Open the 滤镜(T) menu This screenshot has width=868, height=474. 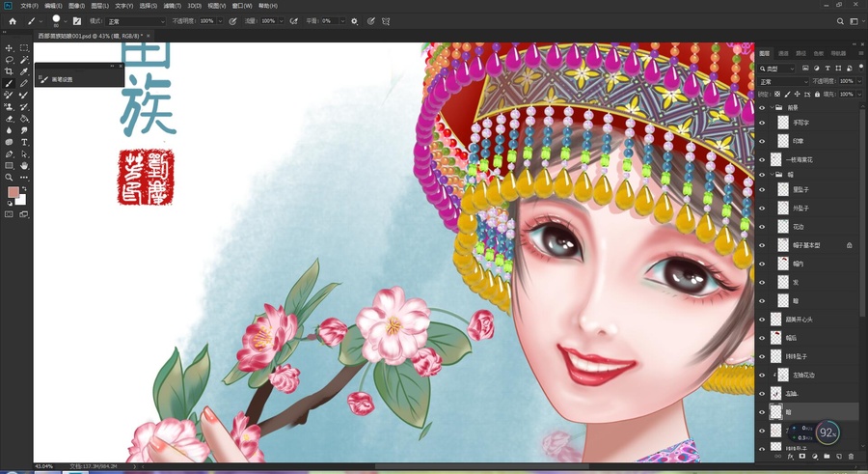click(x=173, y=6)
